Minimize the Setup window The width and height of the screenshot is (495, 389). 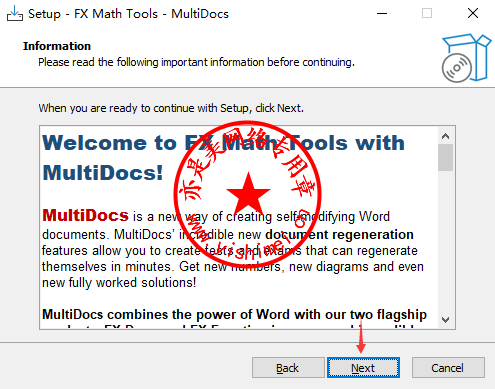(x=382, y=14)
